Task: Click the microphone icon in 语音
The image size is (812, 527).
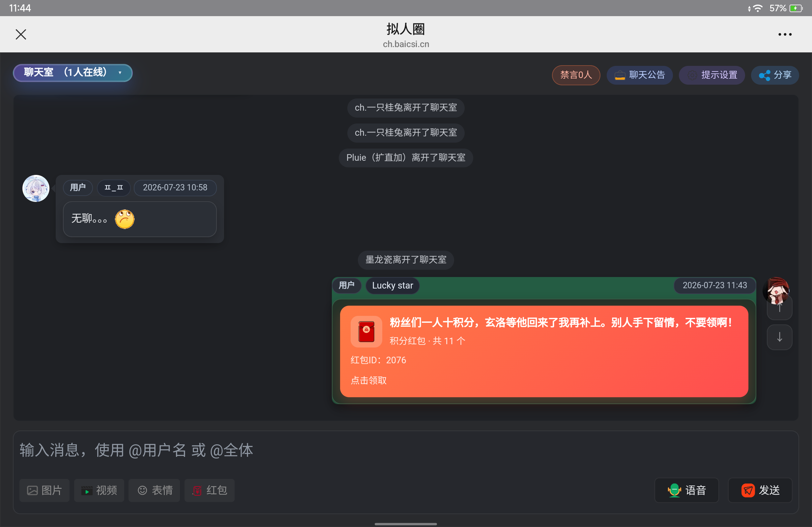Action: coord(674,490)
